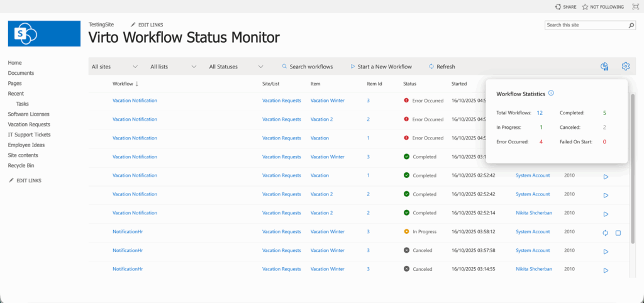The image size is (644, 303).
Task: Click the TestingSite breadcrumb link
Action: click(x=101, y=25)
